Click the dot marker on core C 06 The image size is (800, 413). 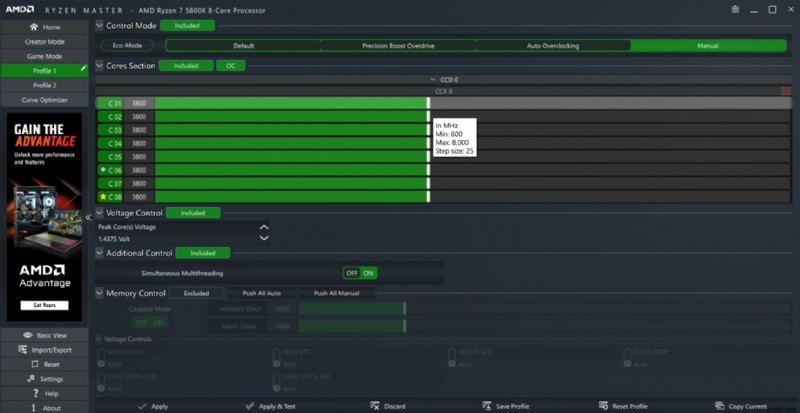click(x=103, y=169)
